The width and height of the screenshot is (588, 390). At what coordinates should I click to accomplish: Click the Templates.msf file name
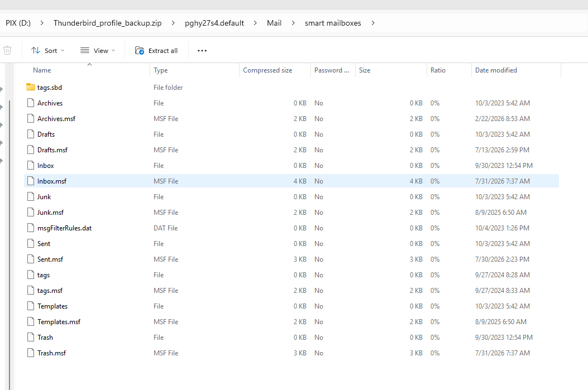click(x=59, y=322)
